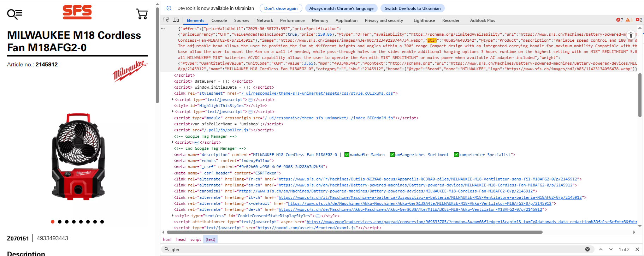The width and height of the screenshot is (644, 256).
Task: Open the warnings count indicator
Action: coord(629,20)
